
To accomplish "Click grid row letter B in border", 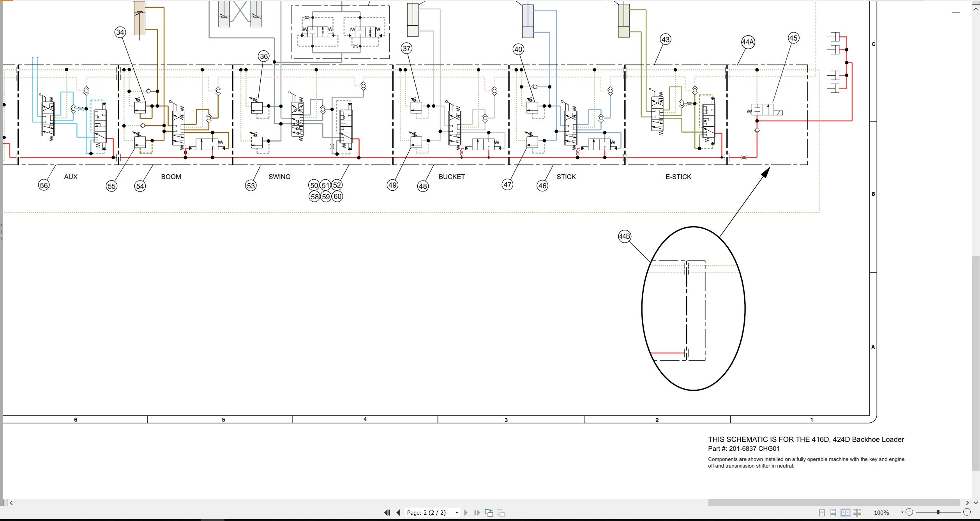I will 873,194.
